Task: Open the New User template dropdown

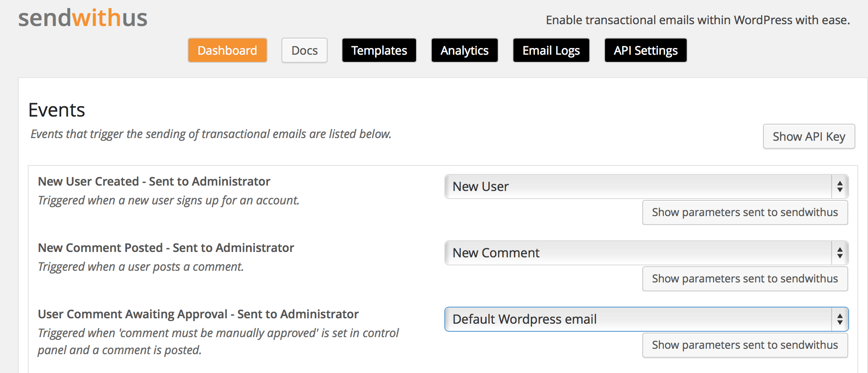Action: [646, 186]
